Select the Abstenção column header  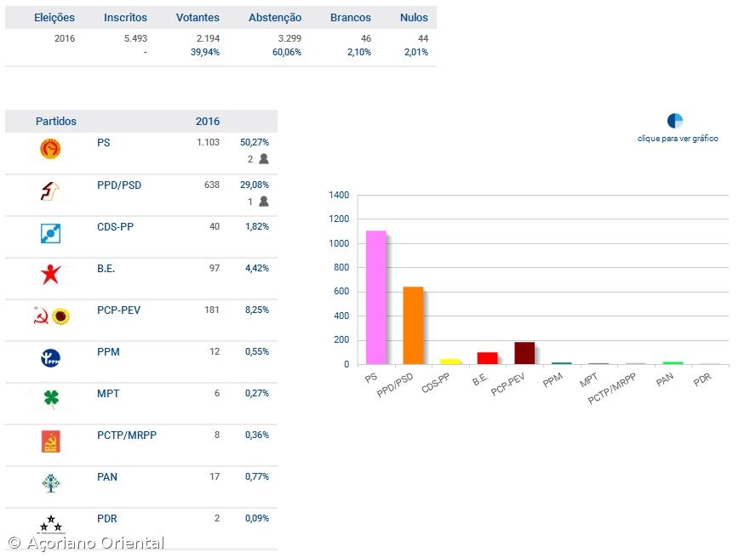pos(275,18)
